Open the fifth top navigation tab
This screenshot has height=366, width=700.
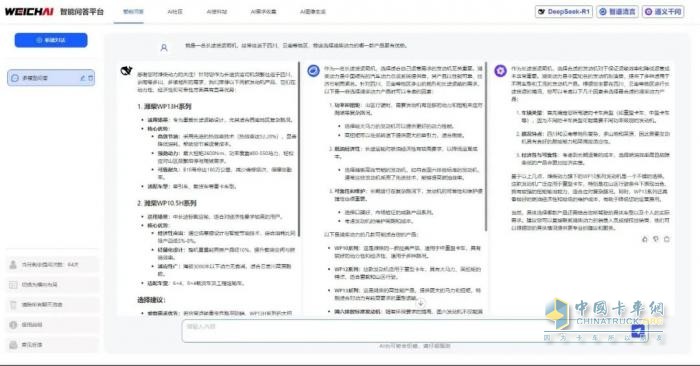(313, 12)
